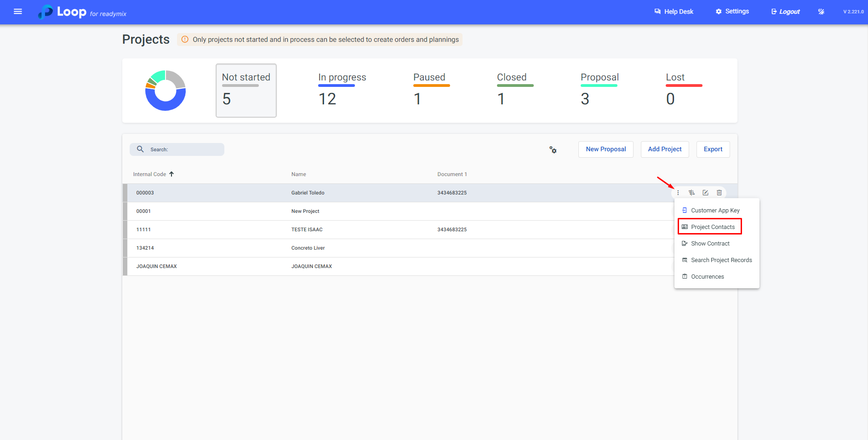Open table settings double-gear icon
This screenshot has width=868, height=440.
pyautogui.click(x=553, y=150)
